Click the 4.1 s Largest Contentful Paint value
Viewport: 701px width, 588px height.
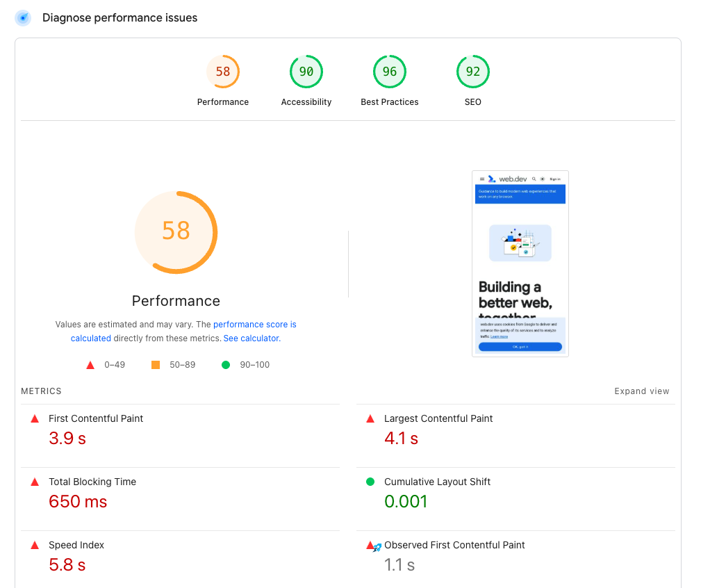(x=401, y=438)
